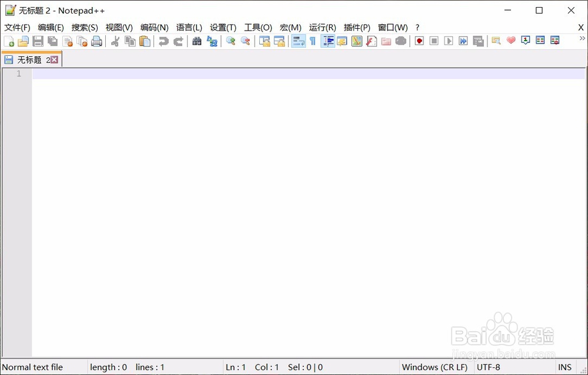Open the Function List panel icon
588x375 pixels.
(372, 41)
